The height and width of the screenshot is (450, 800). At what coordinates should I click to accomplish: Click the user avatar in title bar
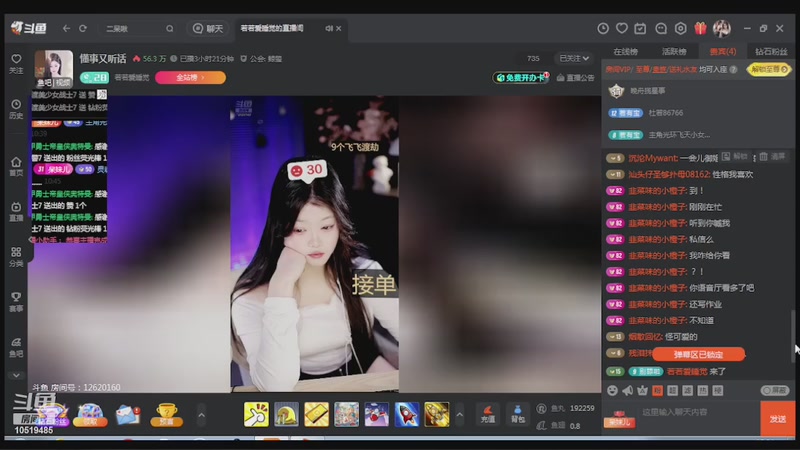[x=721, y=29]
